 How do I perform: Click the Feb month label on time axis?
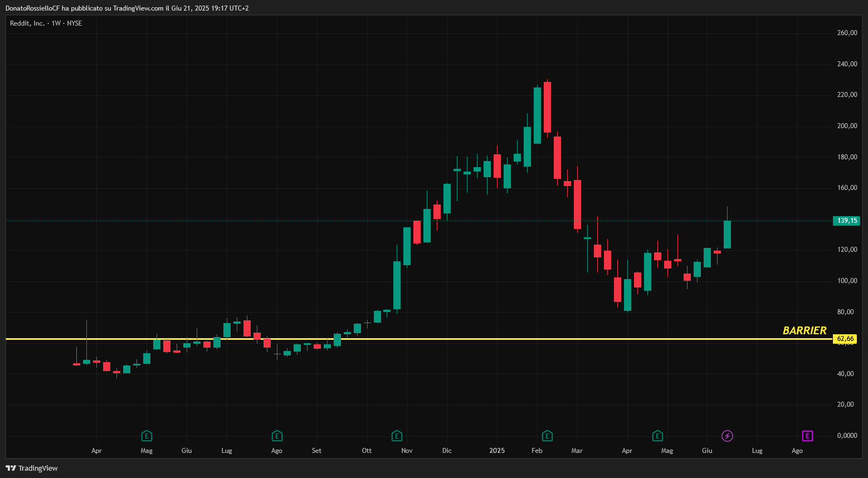click(x=537, y=451)
